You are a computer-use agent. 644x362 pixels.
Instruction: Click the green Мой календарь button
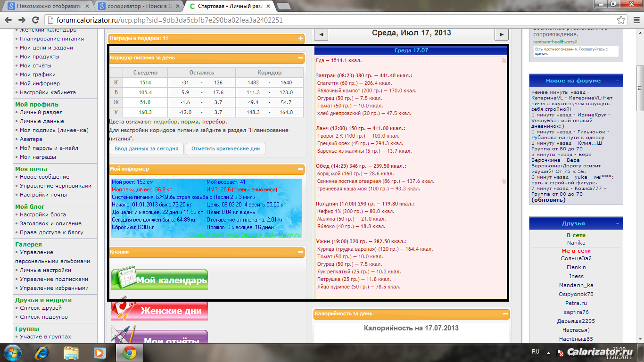(x=159, y=280)
